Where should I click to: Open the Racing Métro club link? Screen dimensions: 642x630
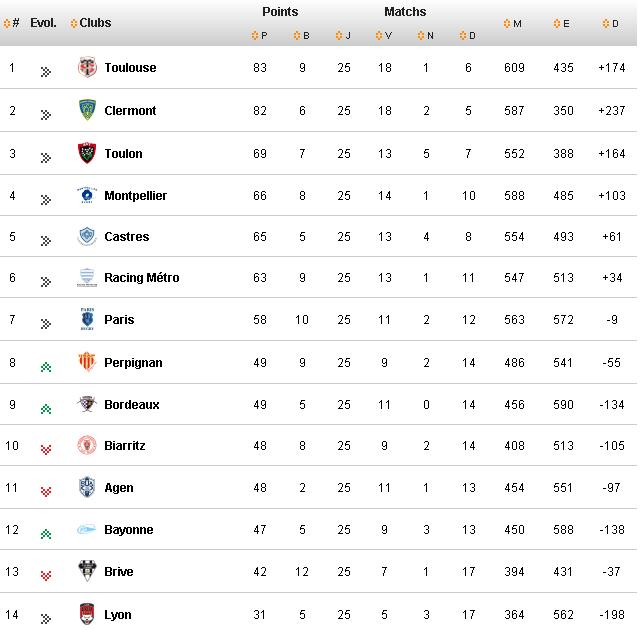pyautogui.click(x=141, y=278)
